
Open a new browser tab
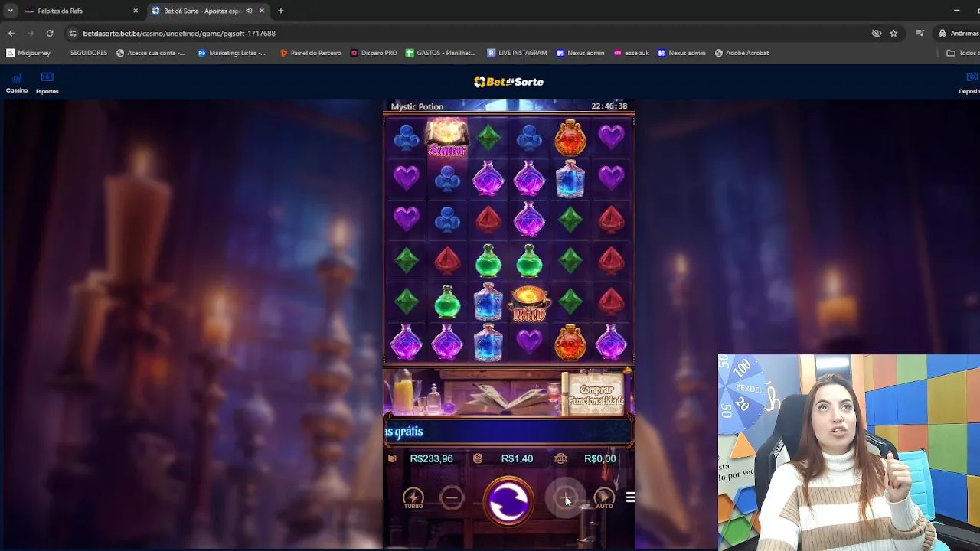[x=281, y=11]
